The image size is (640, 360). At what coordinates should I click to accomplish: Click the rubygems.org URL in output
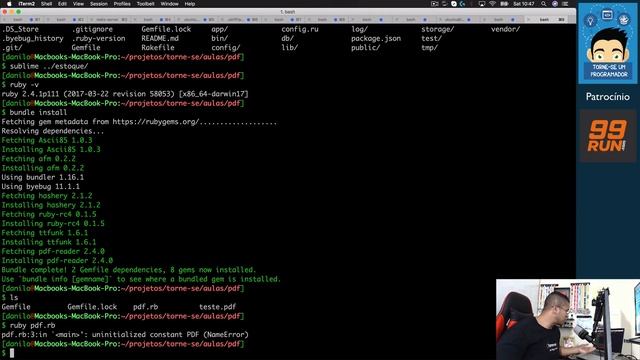156,122
